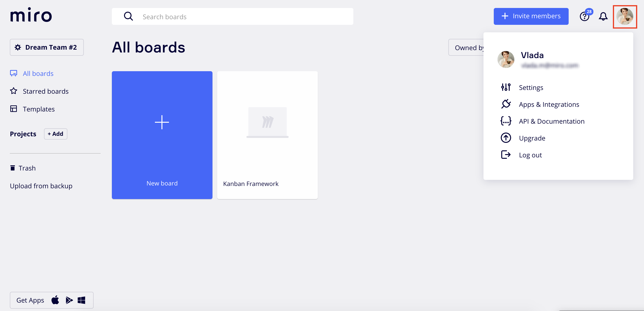This screenshot has height=311, width=644.
Task: Click inside the Search boards field
Action: point(240,17)
